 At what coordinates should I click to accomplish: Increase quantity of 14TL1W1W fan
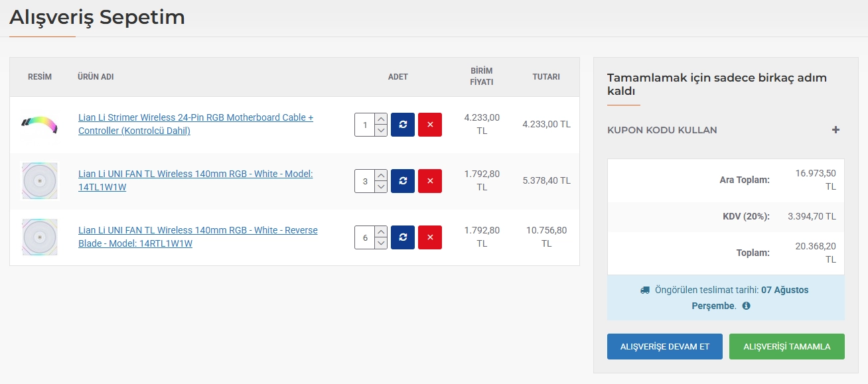381,175
